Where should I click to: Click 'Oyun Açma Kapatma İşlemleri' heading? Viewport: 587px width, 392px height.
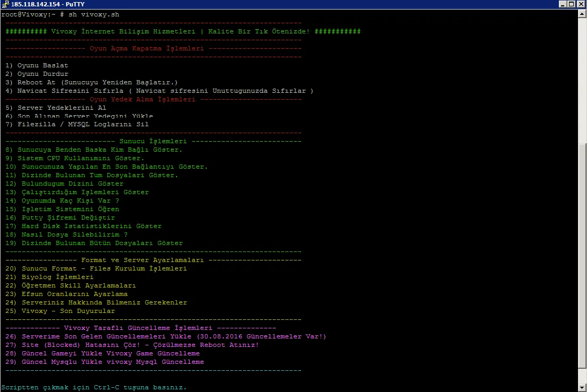click(147, 48)
